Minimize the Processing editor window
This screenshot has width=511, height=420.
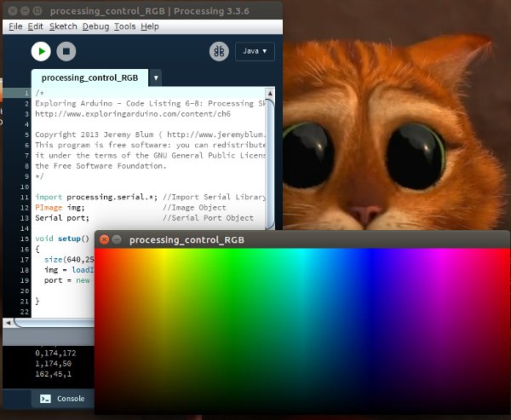coord(25,10)
